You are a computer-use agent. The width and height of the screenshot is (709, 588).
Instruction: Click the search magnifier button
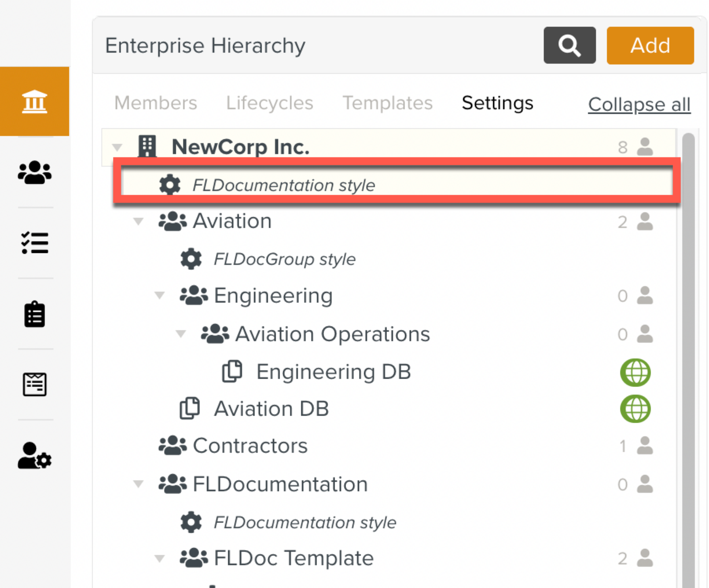point(569,45)
